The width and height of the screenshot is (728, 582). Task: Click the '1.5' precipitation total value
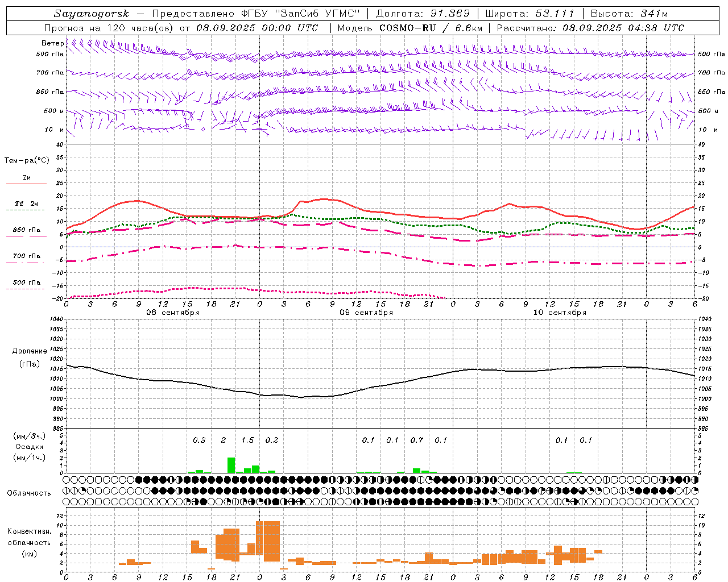247,440
